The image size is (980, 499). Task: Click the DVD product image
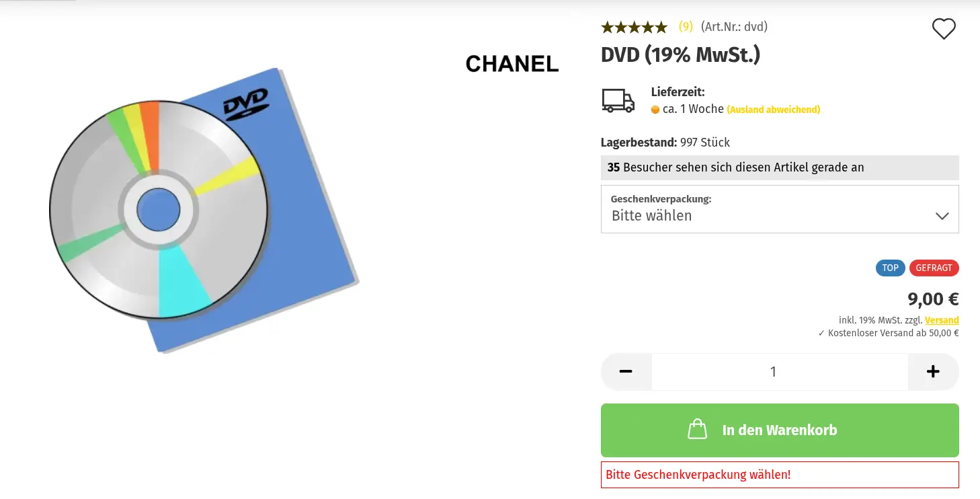coord(204,210)
